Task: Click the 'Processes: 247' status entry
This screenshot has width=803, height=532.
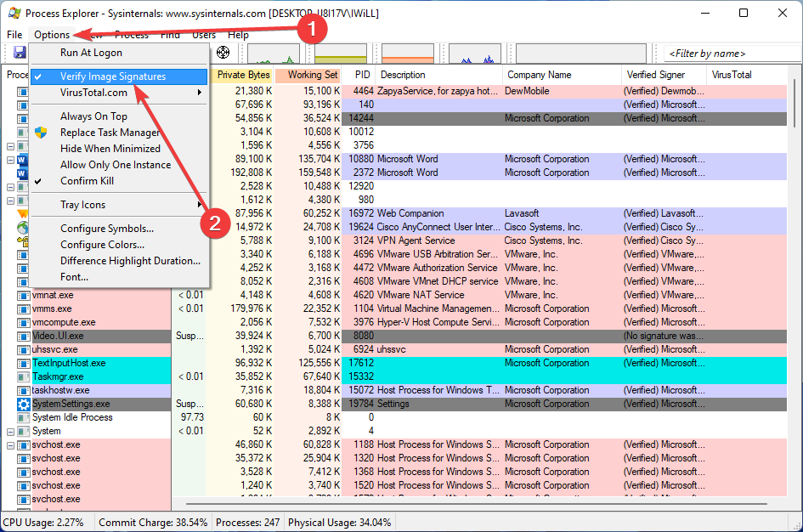Action: [x=247, y=523]
